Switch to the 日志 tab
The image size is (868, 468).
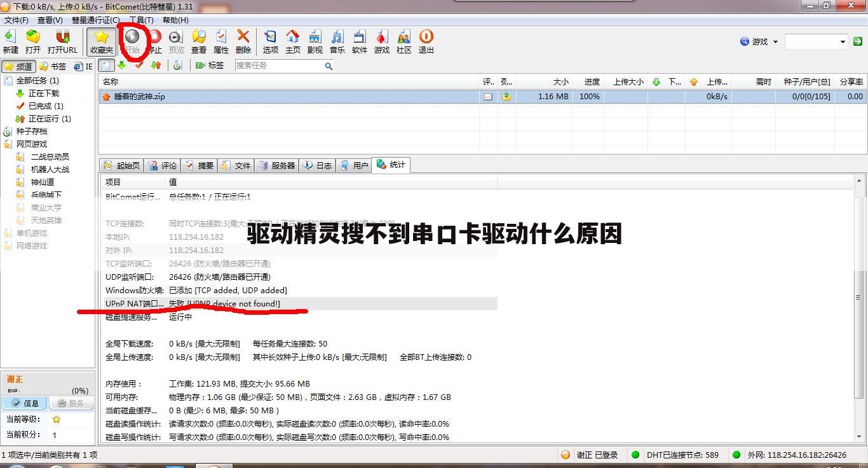[318, 165]
